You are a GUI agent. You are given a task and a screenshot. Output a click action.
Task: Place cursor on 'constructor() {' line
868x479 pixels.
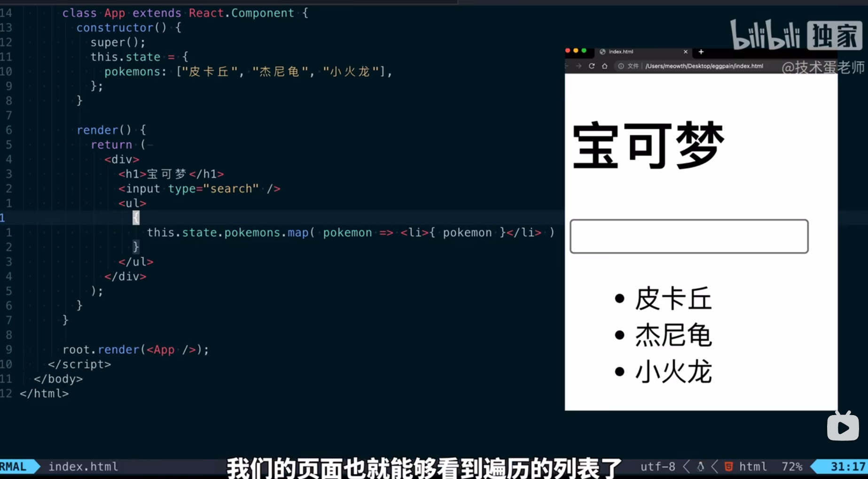click(129, 28)
